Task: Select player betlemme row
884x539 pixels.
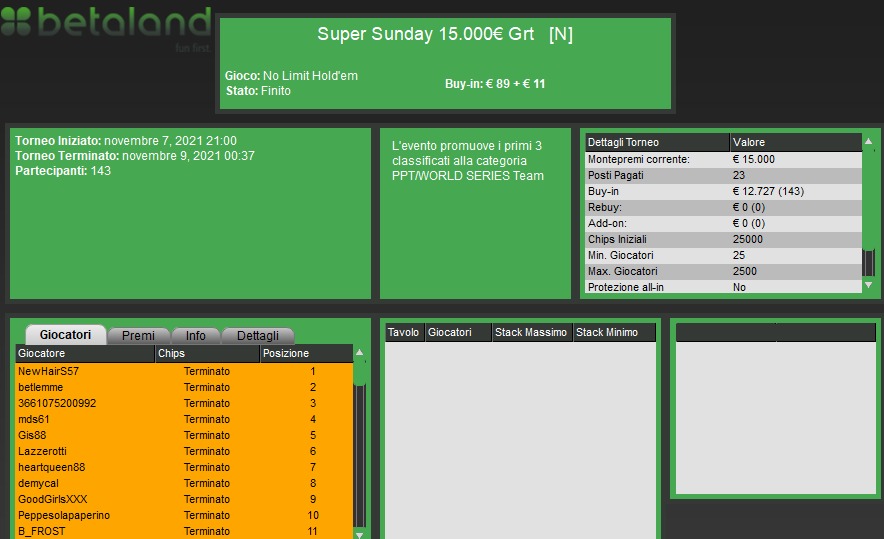Action: click(184, 387)
